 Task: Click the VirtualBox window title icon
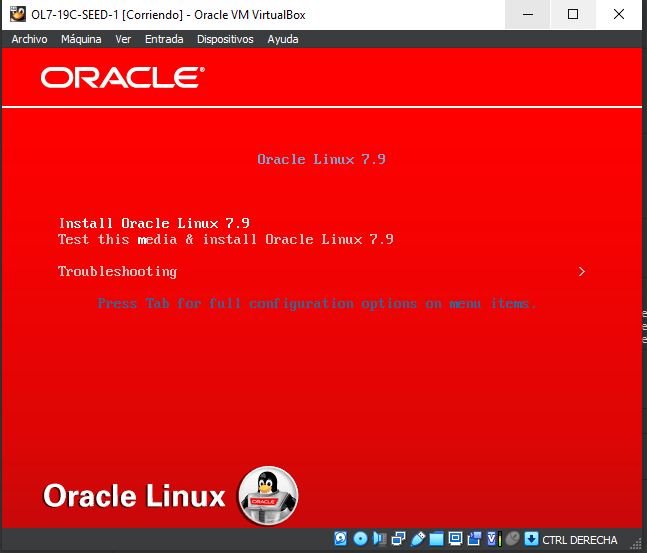coord(17,14)
